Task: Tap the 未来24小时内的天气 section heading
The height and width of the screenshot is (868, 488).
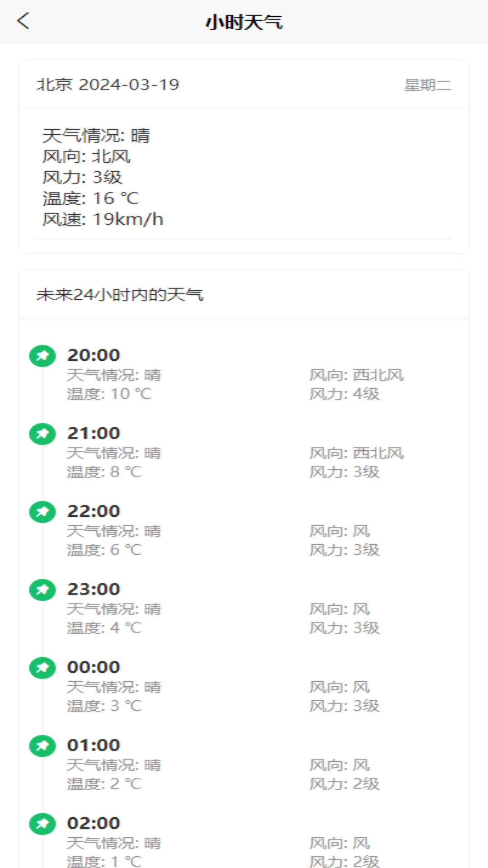Action: [120, 295]
